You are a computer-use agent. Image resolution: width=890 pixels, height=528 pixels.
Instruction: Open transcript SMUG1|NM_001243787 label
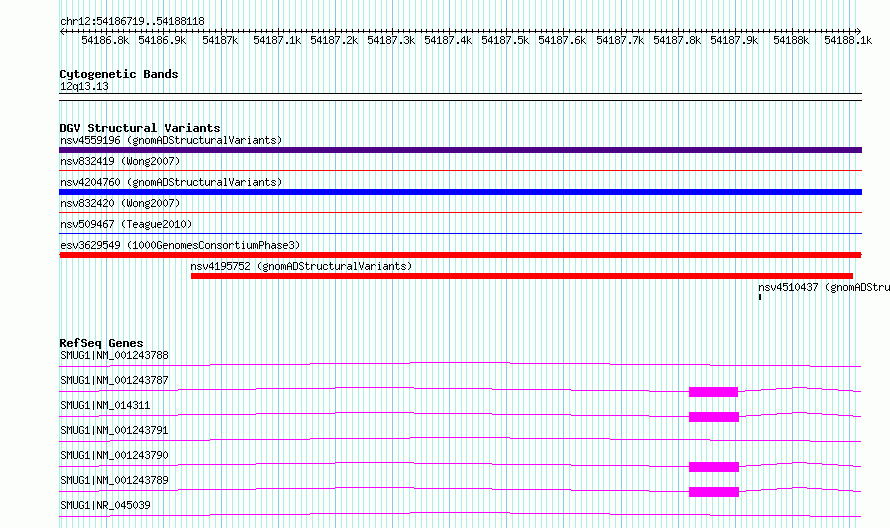tap(114, 380)
